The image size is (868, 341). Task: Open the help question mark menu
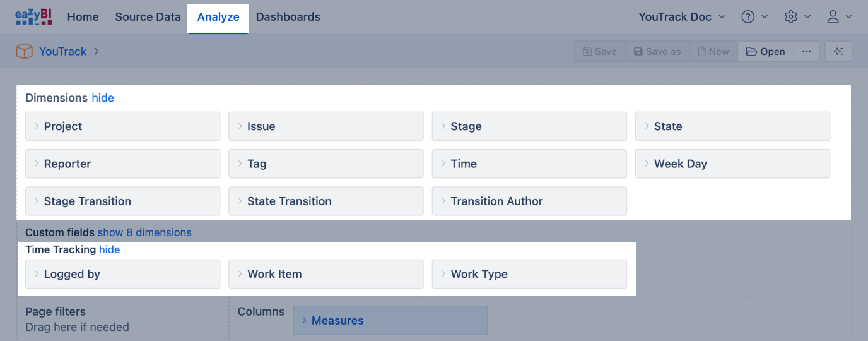(x=748, y=17)
